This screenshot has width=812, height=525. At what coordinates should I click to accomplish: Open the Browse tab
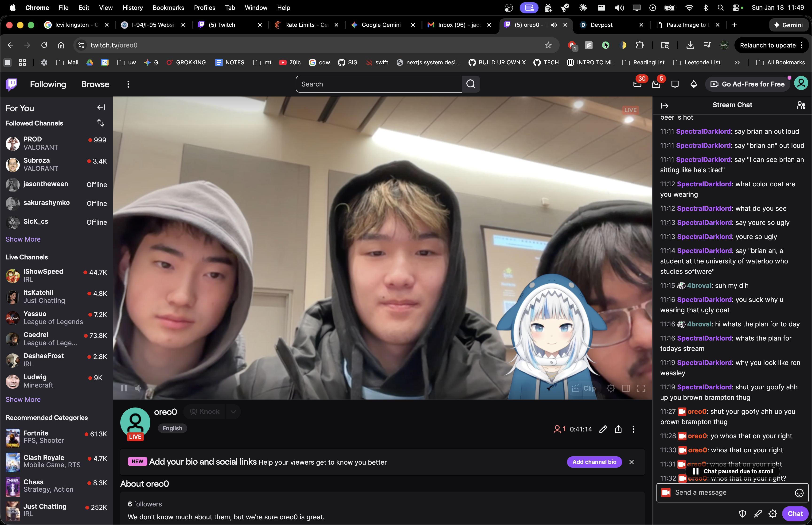point(95,84)
